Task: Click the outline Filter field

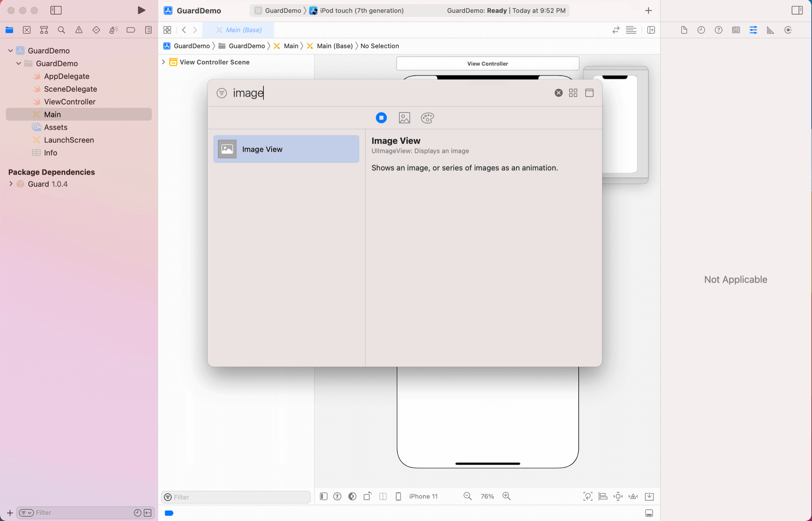Action: (x=237, y=497)
